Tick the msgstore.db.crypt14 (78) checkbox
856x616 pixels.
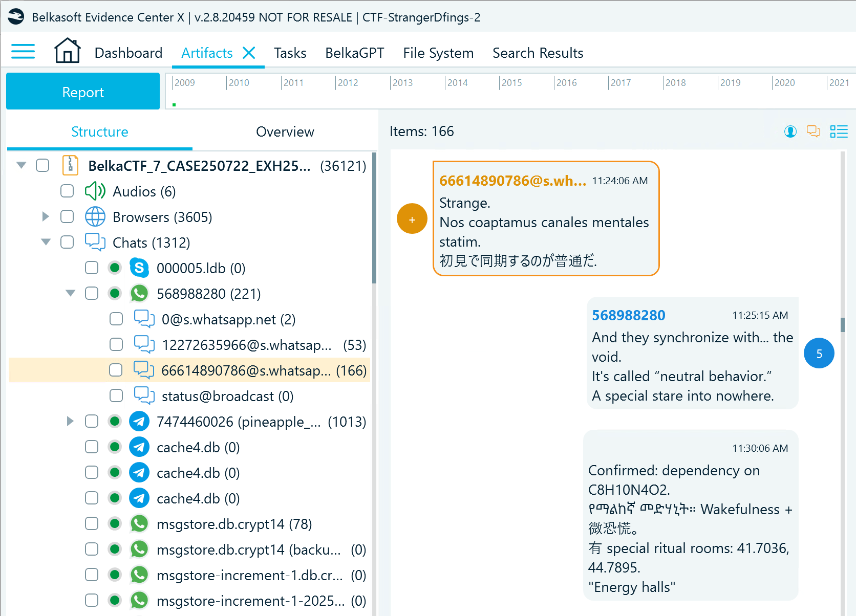tap(92, 523)
